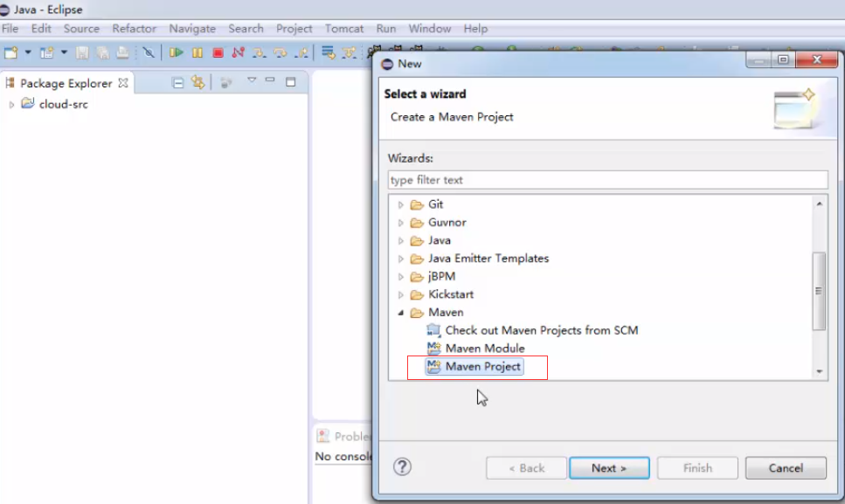Open the Source menu

point(81,29)
